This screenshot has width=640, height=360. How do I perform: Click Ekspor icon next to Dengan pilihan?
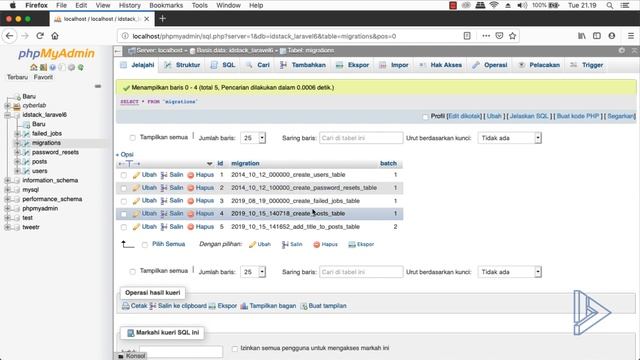[352, 244]
